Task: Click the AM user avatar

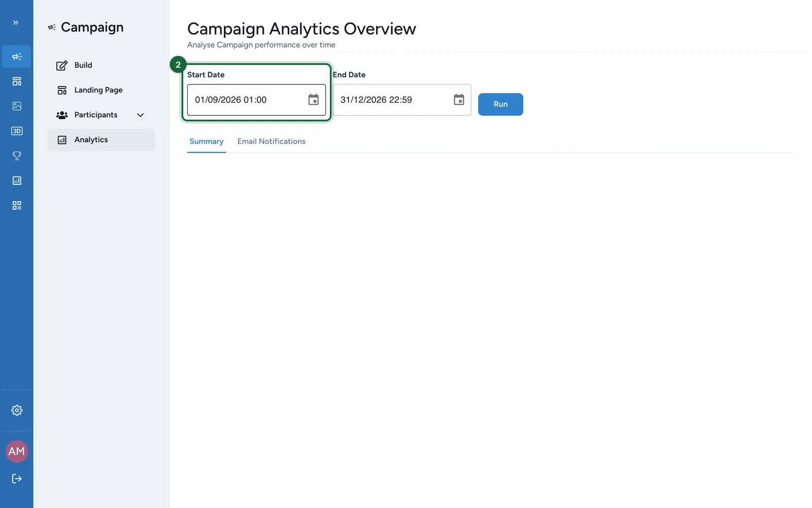Action: (17, 452)
